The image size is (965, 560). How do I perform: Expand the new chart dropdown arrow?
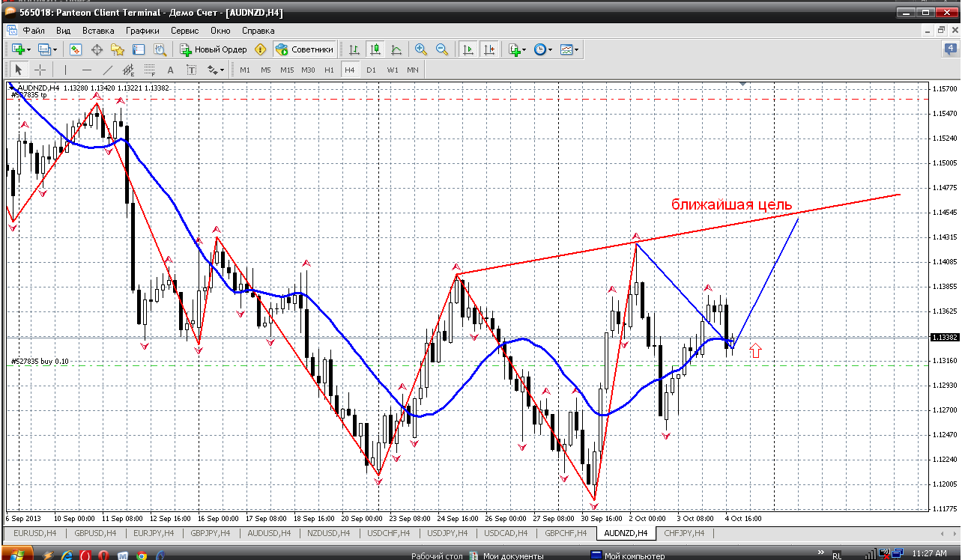click(x=29, y=50)
